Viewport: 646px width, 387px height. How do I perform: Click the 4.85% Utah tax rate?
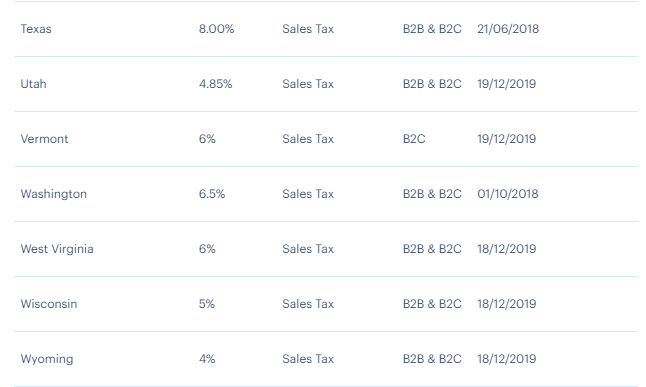click(215, 84)
